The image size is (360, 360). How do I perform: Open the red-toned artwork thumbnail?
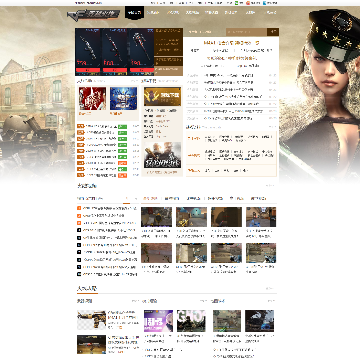pyautogui.click(x=92, y=98)
